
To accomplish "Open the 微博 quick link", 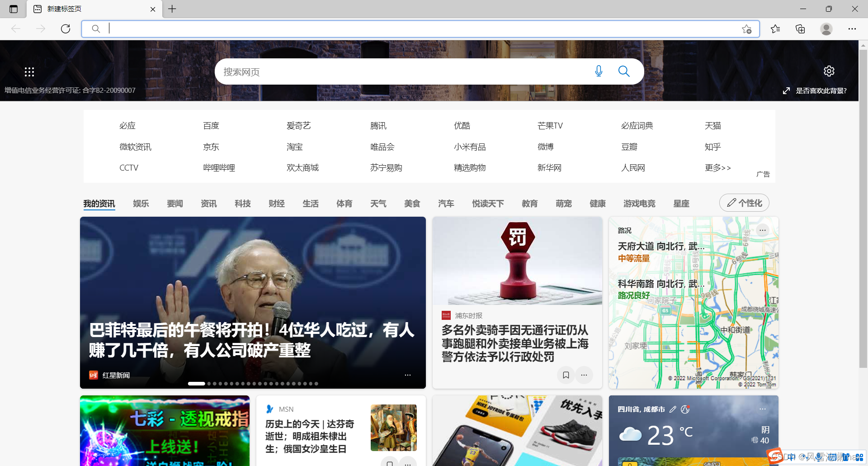I will (x=546, y=147).
